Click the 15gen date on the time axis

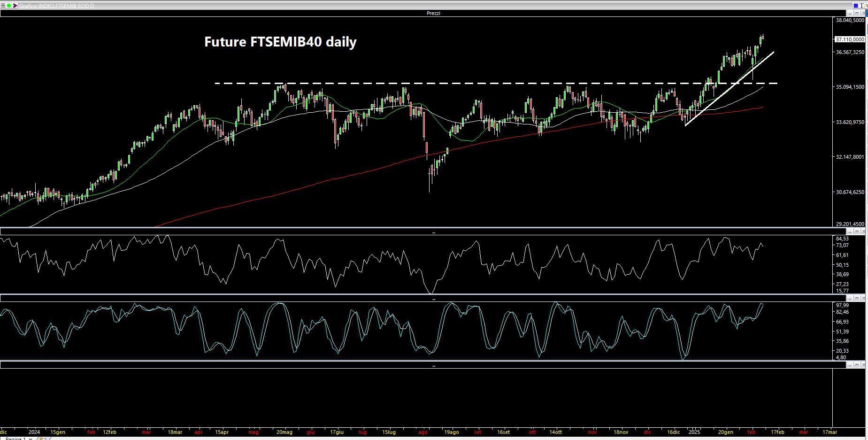coord(58,432)
